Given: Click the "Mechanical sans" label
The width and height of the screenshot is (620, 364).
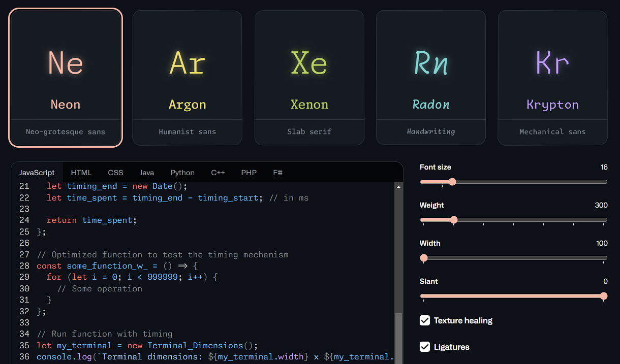Looking at the screenshot, I should 552,131.
